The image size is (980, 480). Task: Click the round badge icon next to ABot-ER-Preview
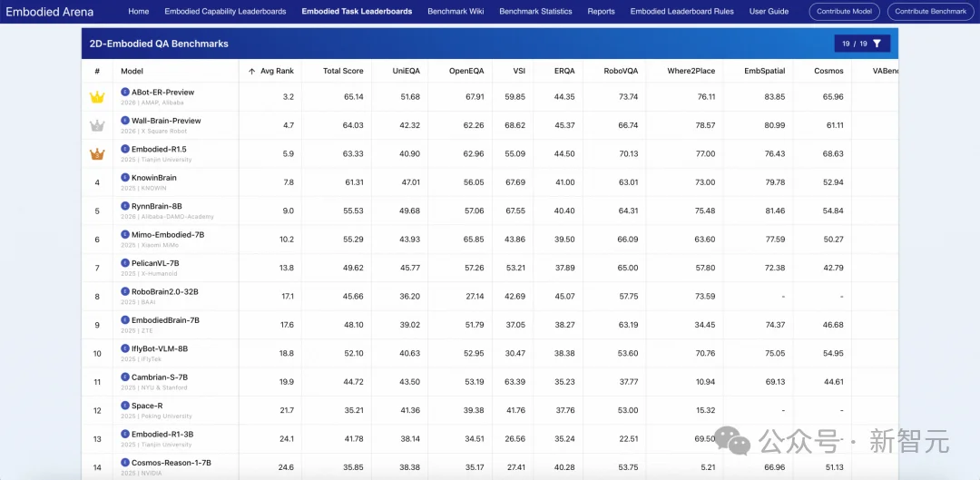coord(125,92)
